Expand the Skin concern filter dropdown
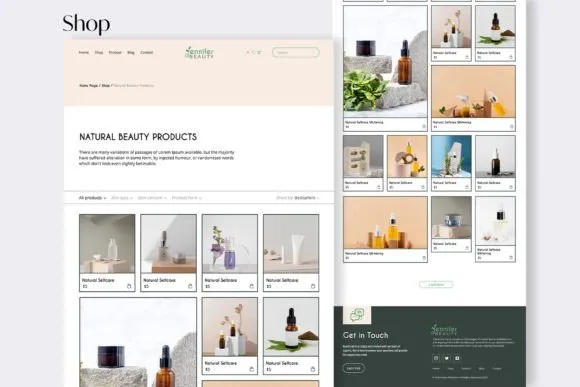Screen dimensions: 580x387 [152, 198]
